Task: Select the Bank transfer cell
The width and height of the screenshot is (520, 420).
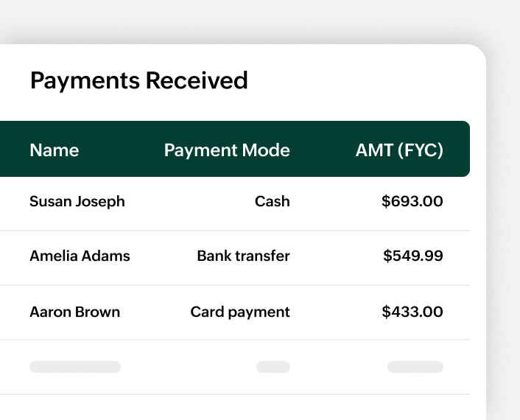Action: click(243, 256)
